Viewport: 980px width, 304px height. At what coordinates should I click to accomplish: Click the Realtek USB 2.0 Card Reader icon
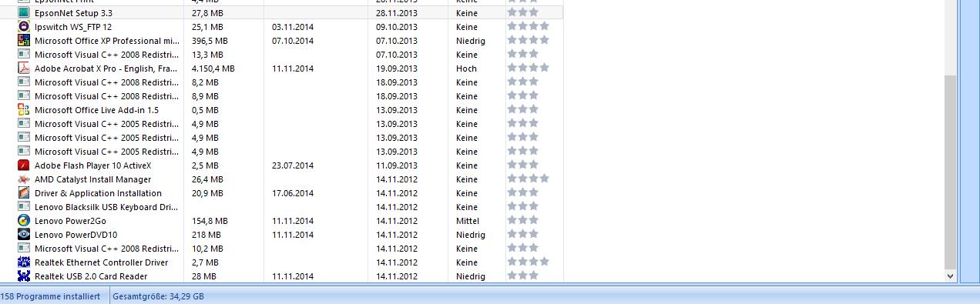(24, 276)
